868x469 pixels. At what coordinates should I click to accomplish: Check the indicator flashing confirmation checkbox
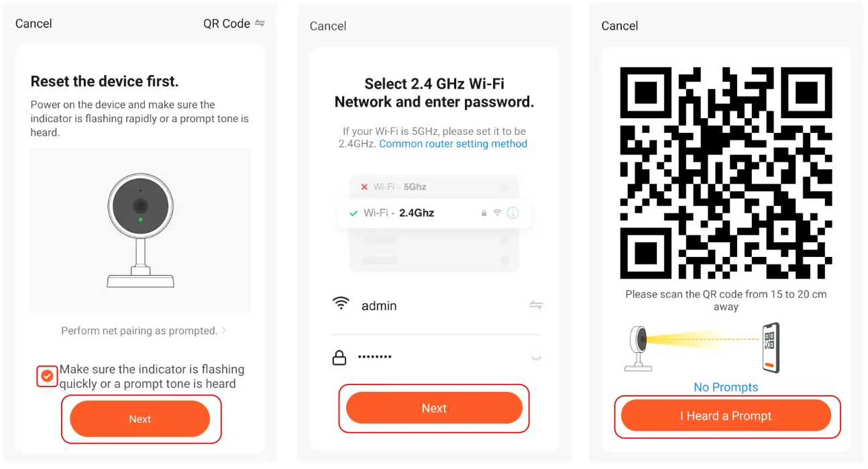click(x=46, y=376)
